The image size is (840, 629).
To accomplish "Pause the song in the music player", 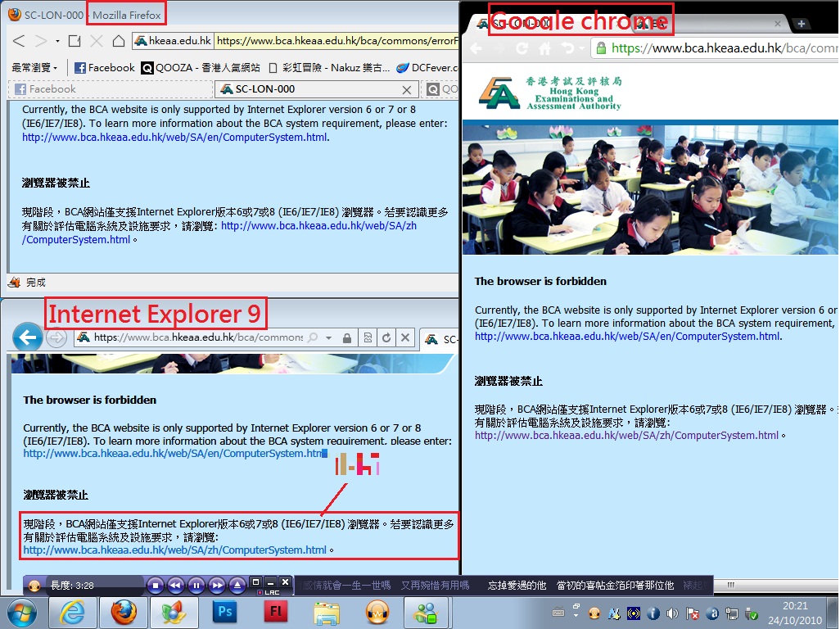I will click(x=196, y=586).
